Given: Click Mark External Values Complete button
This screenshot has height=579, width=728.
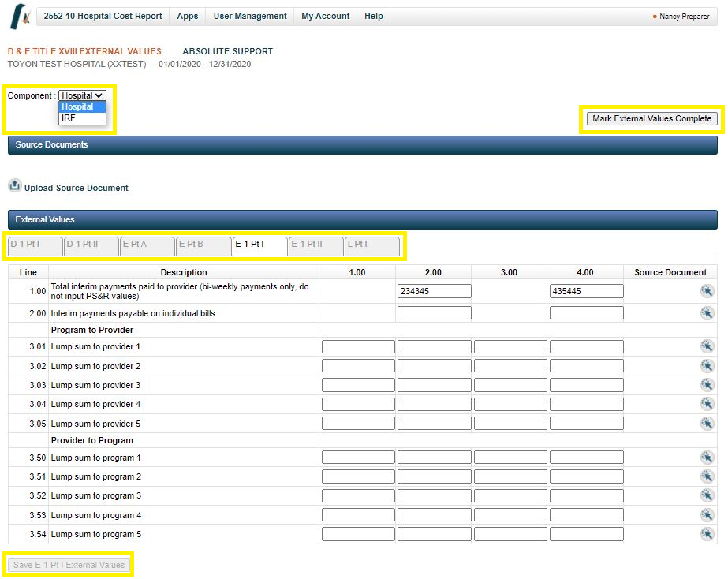Looking at the screenshot, I should pos(651,119).
